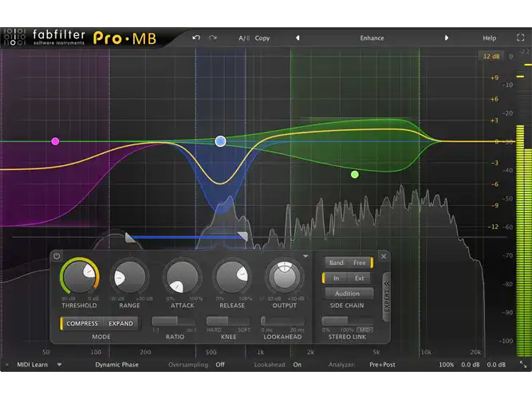This screenshot has height=399, width=532.
Task: Click the undo arrow icon
Action: pos(196,38)
